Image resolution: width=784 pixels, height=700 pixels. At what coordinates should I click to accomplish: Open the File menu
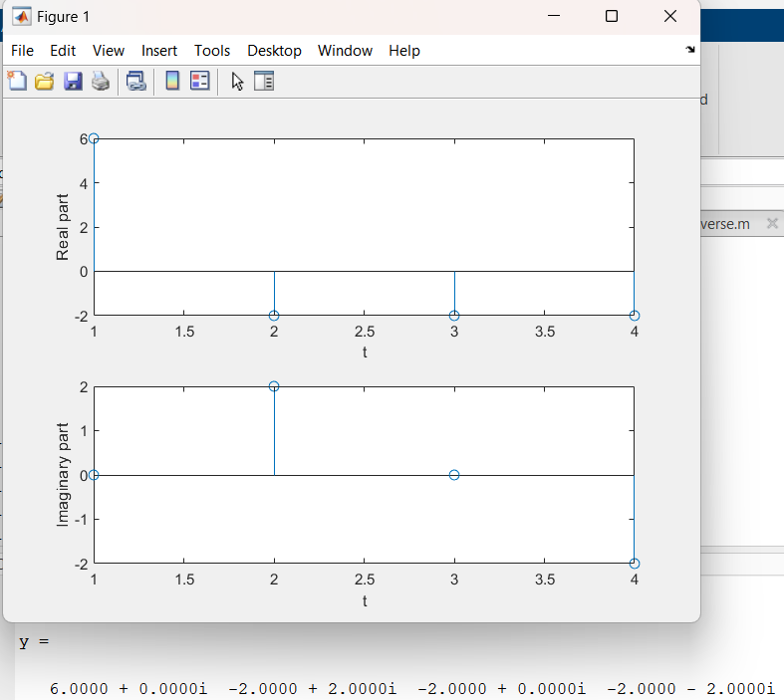[x=22, y=51]
